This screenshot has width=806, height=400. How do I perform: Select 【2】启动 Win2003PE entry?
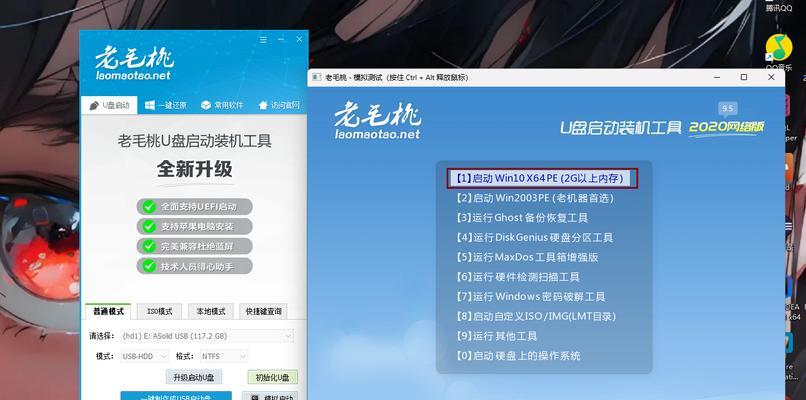534,198
